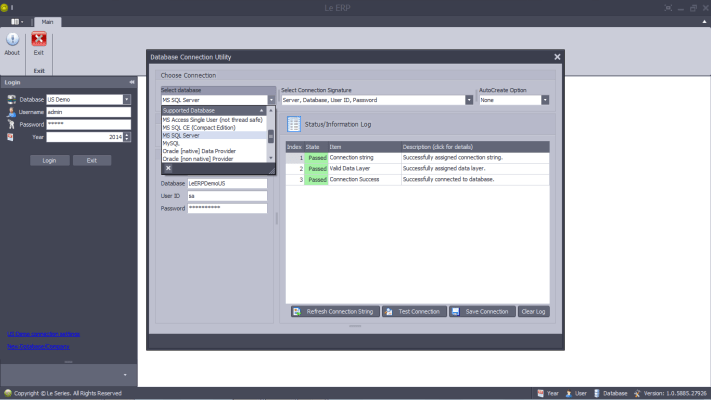Screen dimensions: 711x400
Task: Click the Username field containing admin
Action: pos(88,112)
